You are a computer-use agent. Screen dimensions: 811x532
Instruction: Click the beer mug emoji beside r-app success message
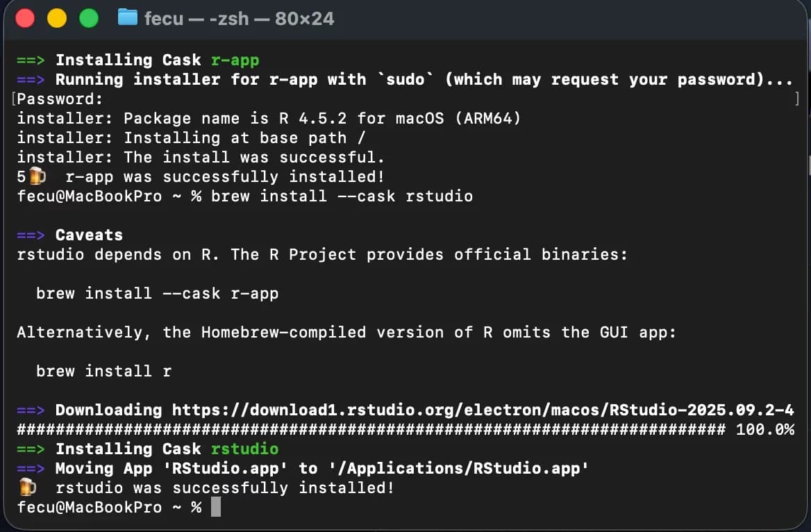tap(37, 176)
